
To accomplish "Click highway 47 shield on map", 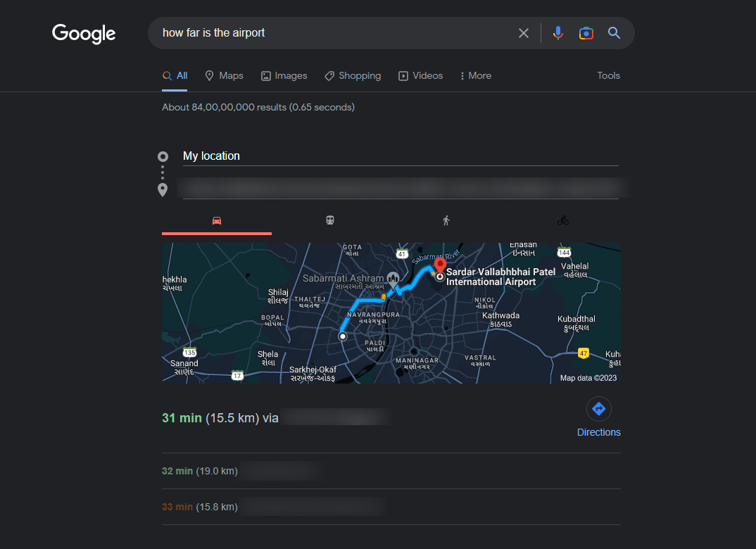I will [584, 353].
